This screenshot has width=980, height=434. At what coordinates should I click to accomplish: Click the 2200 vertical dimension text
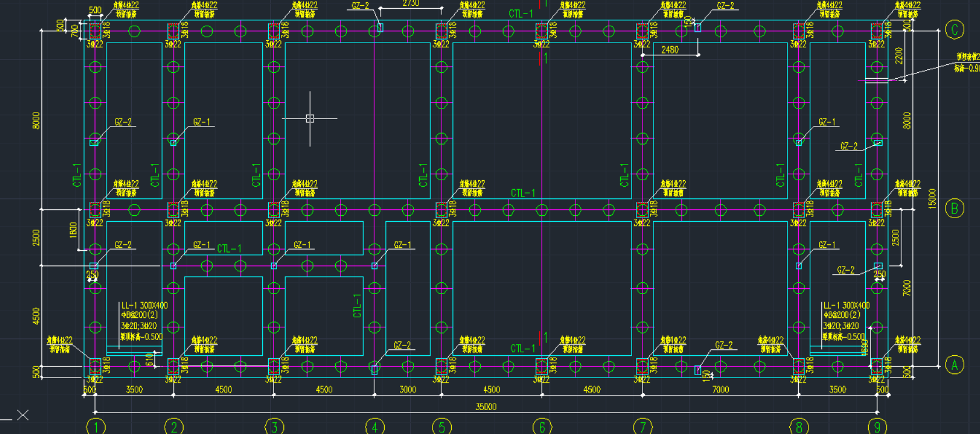(898, 56)
